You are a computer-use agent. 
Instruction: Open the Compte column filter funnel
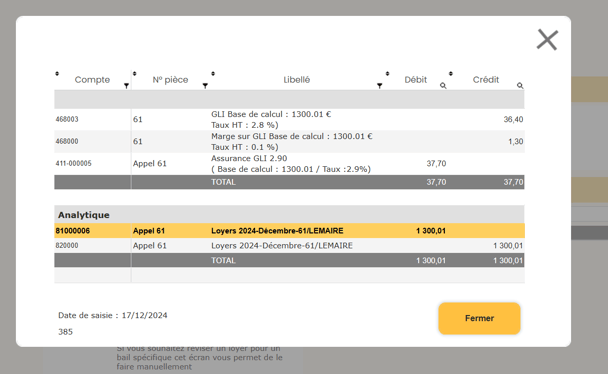click(126, 86)
